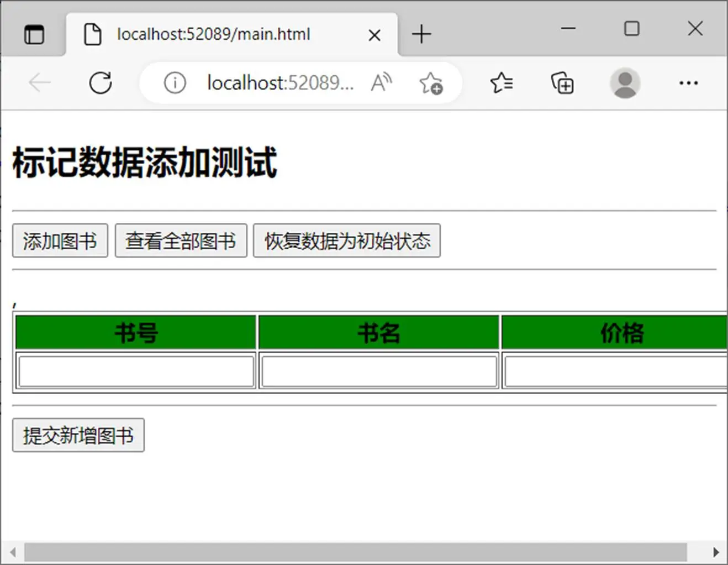The height and width of the screenshot is (565, 728).
Task: Refresh the current page
Action: [101, 83]
